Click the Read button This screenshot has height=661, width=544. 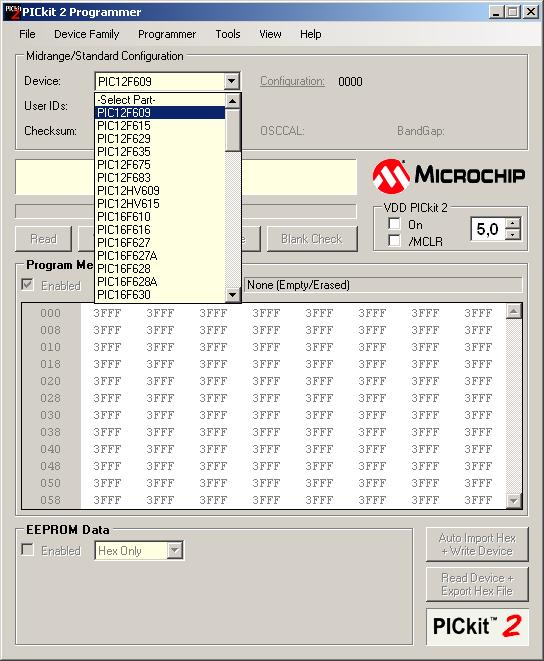(43, 239)
